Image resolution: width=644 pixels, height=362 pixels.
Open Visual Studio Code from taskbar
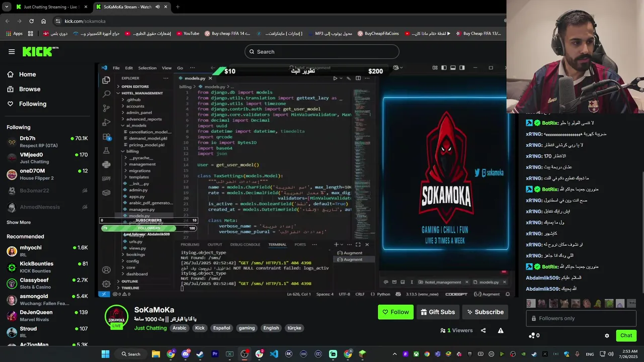(274, 354)
